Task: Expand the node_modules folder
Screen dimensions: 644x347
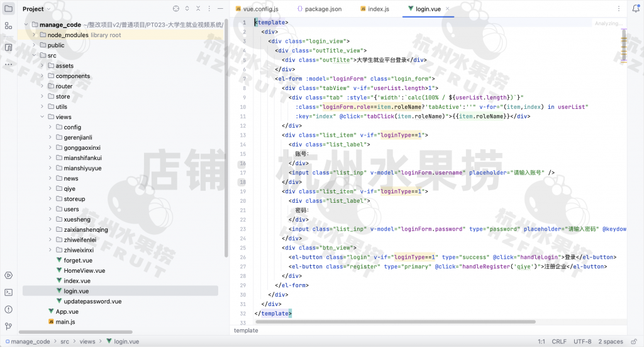Action: (x=33, y=35)
